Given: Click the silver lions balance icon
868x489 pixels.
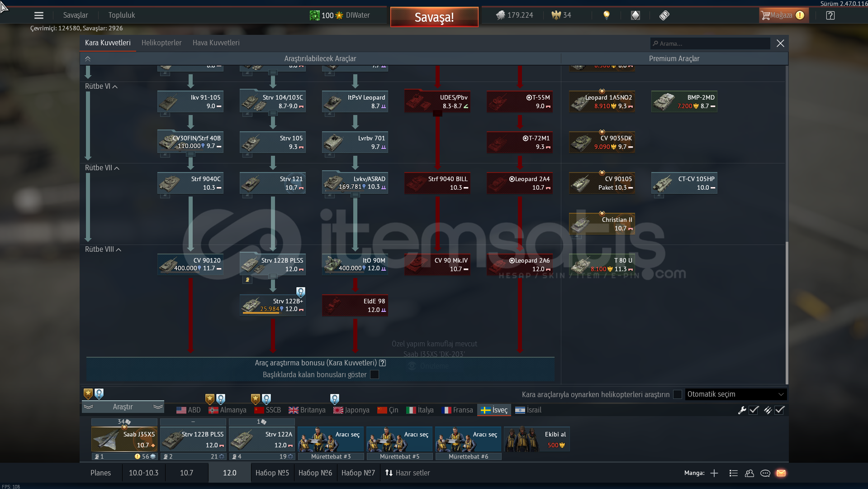Looking at the screenshot, I should [x=500, y=15].
